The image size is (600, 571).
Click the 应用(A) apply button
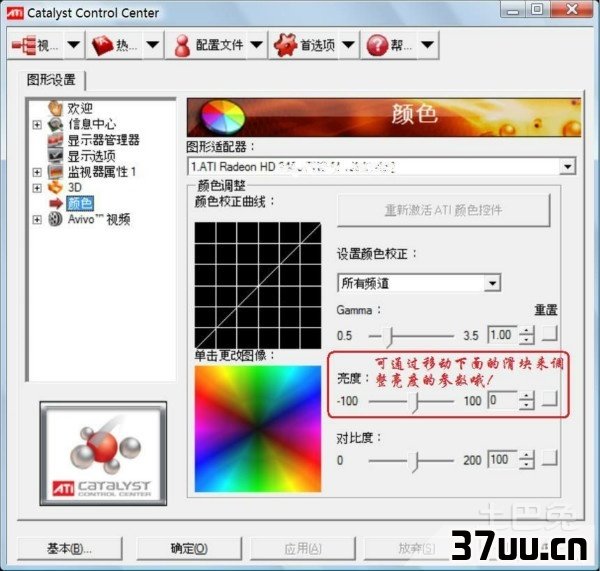click(x=303, y=549)
